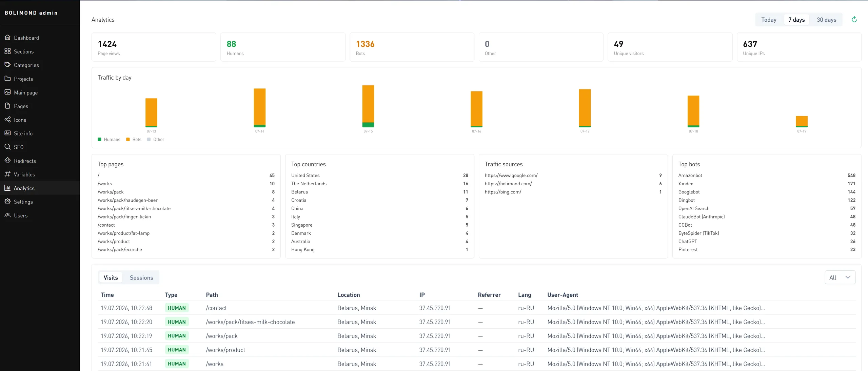Refresh analytics with the green reload icon
This screenshot has height=371, width=868.
pyautogui.click(x=854, y=20)
